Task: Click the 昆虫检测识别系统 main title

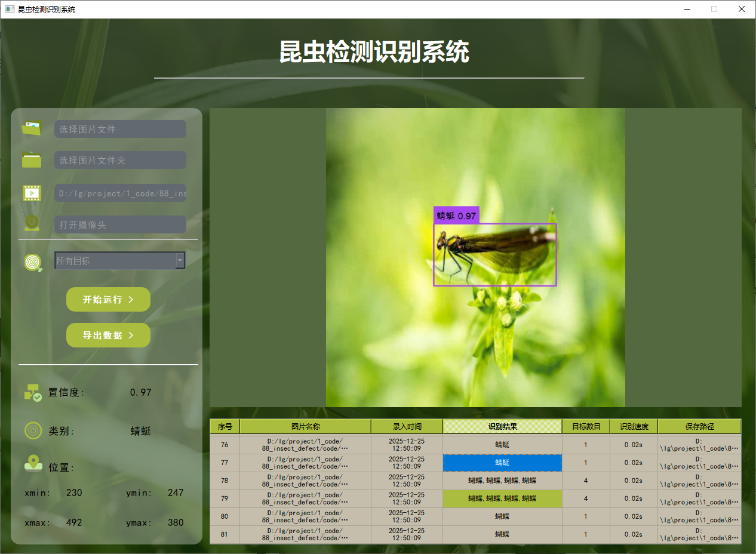Action: [374, 52]
